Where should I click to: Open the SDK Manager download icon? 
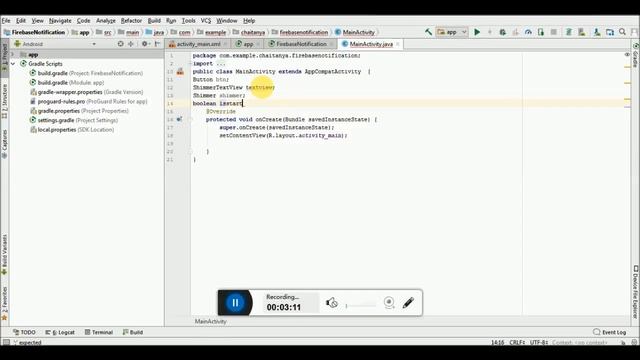pyautogui.click(x=597, y=32)
